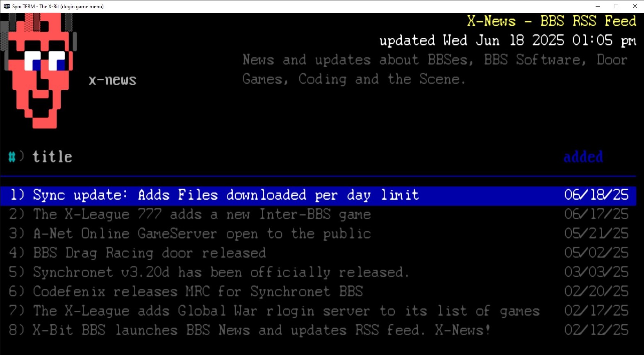Image resolution: width=644 pixels, height=355 pixels.
Task: Minimize the SyncTERM window
Action: [597, 6]
